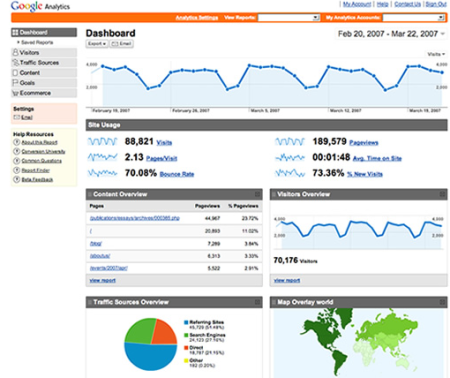
Task: Open the Export dropdown button
Action: tap(97, 44)
